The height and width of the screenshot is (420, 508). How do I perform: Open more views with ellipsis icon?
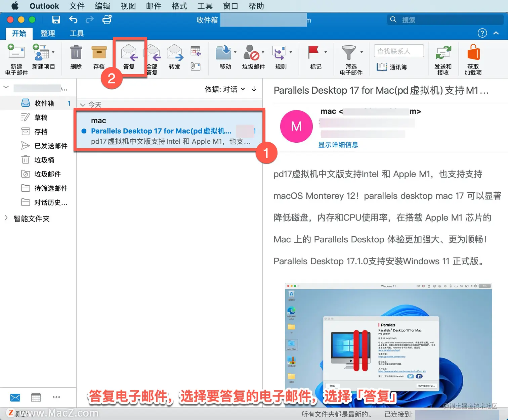tap(56, 397)
